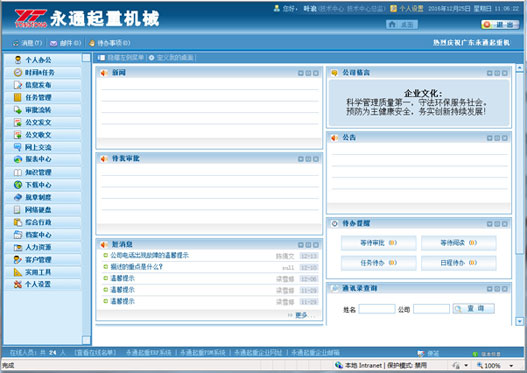
Task: Go to 桌面 home button
Action: pyautogui.click(x=402, y=25)
